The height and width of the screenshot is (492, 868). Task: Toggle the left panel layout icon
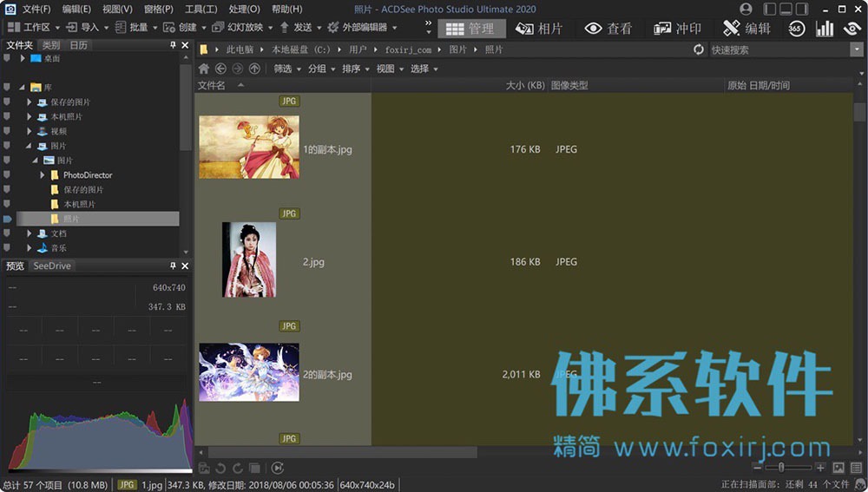[769, 9]
